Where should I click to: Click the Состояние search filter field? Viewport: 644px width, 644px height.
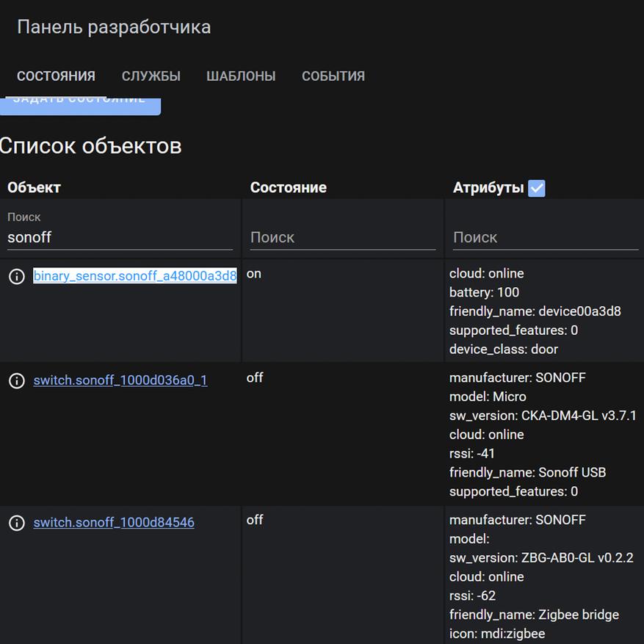342,237
